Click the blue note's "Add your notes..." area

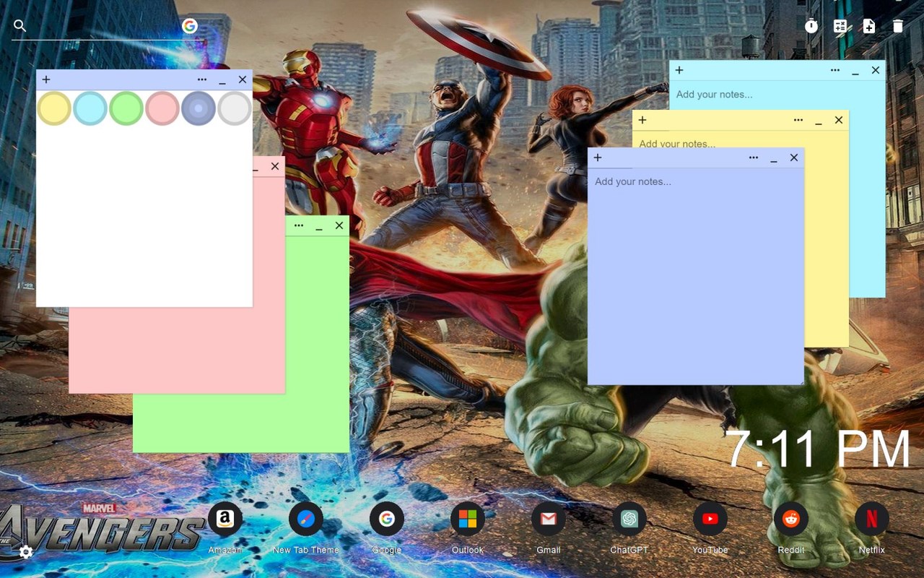click(x=696, y=275)
